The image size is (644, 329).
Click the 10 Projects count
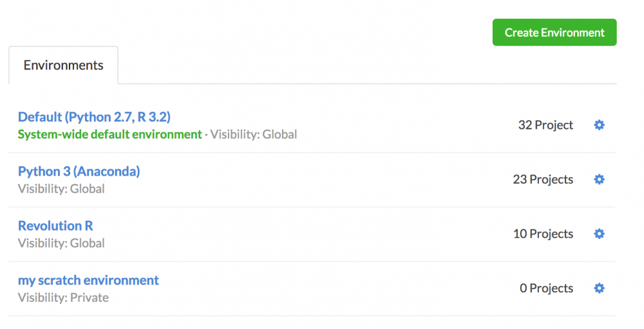(542, 234)
